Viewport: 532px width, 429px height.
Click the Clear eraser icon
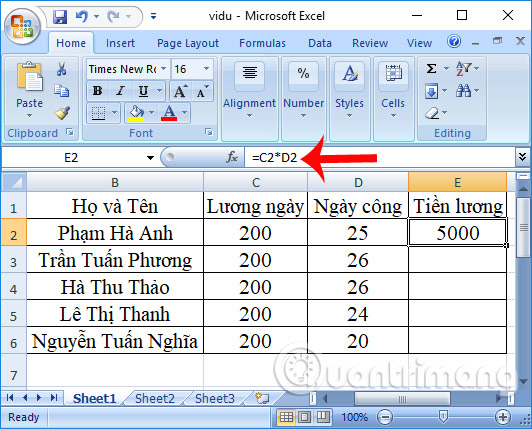[x=432, y=113]
